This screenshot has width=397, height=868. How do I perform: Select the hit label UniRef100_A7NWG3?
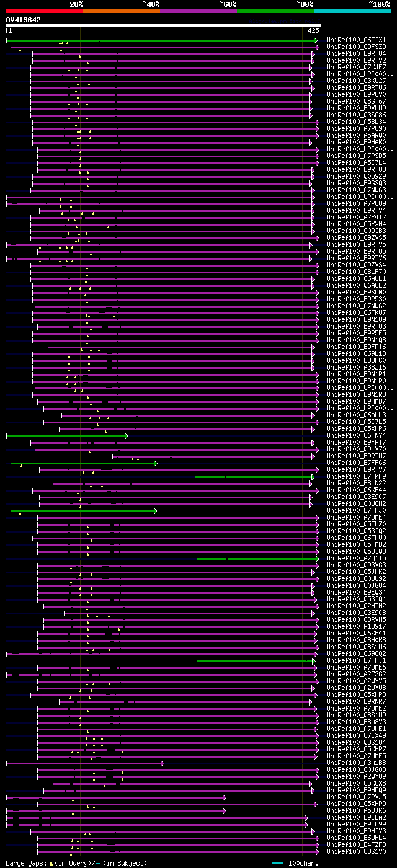(355, 190)
